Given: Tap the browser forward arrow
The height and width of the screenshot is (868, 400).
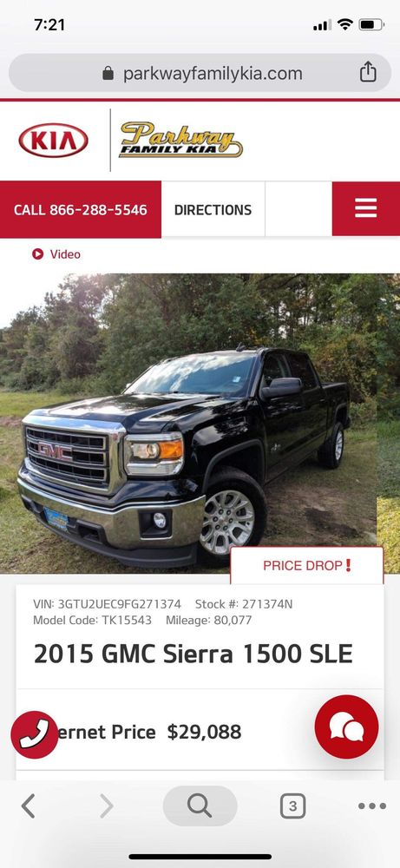Looking at the screenshot, I should 106,806.
